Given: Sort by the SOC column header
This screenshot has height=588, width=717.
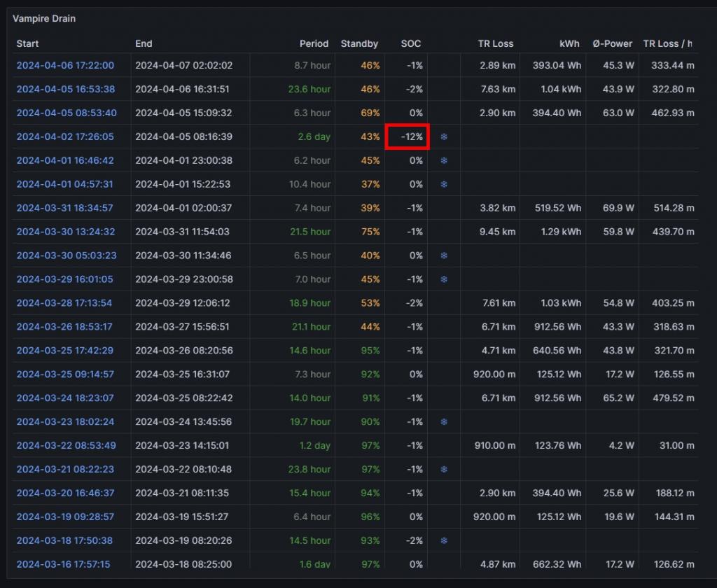Looking at the screenshot, I should click(x=411, y=43).
